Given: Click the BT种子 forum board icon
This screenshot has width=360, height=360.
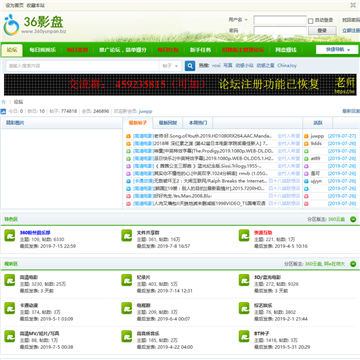Looking at the screenshot, I should [x=244, y=336].
